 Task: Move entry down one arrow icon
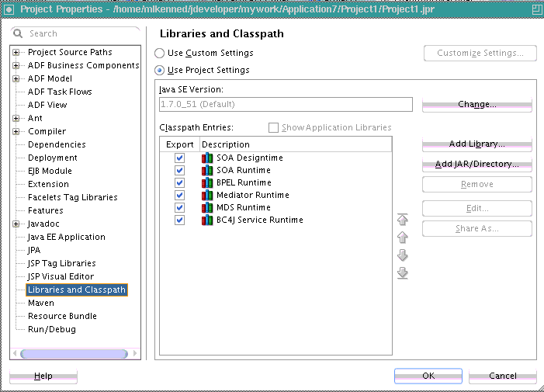(x=403, y=255)
